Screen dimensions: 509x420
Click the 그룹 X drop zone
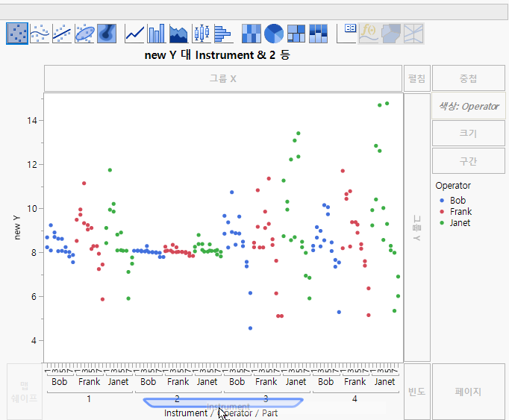pyautogui.click(x=222, y=78)
